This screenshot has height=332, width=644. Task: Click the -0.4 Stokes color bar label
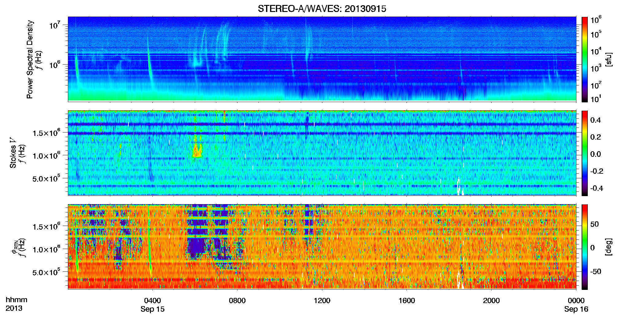[x=597, y=188]
